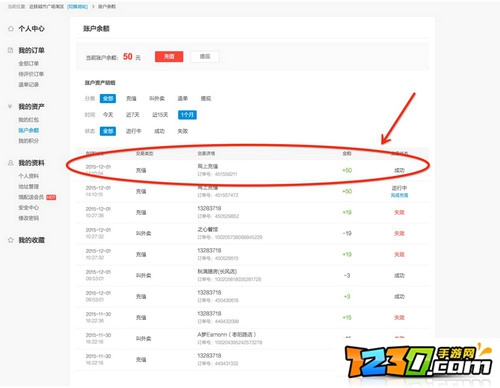
Task: Click the home icon beside 个人中心
Action: pos(11,29)
